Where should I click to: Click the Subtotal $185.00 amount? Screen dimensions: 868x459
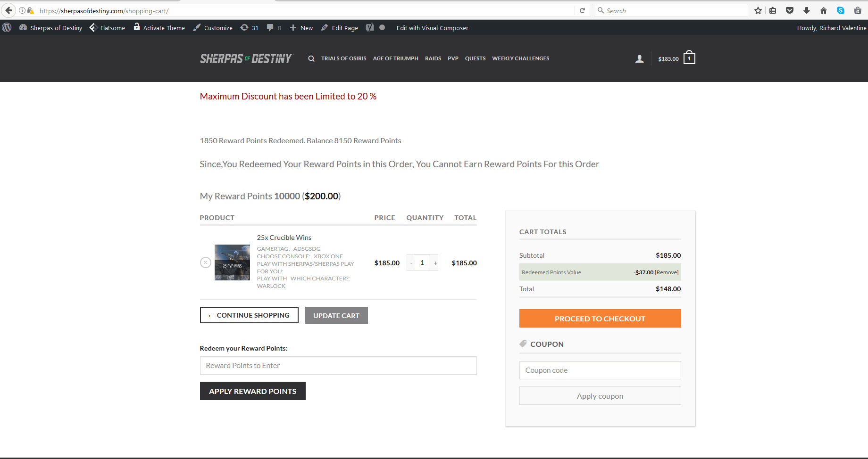tap(668, 255)
